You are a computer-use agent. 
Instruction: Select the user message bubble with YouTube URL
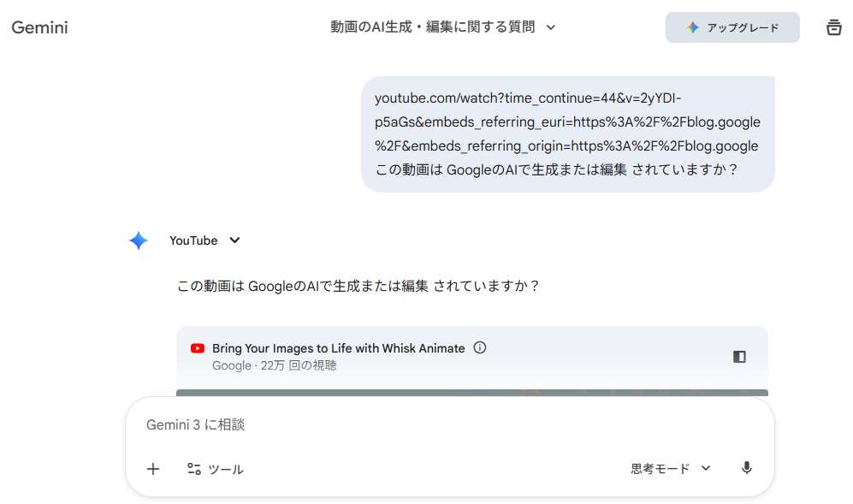(567, 133)
